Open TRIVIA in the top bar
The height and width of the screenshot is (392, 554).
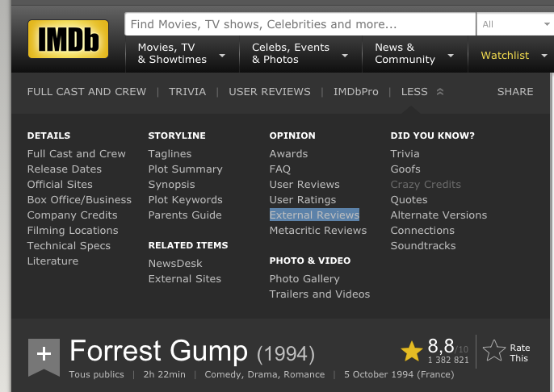click(187, 92)
